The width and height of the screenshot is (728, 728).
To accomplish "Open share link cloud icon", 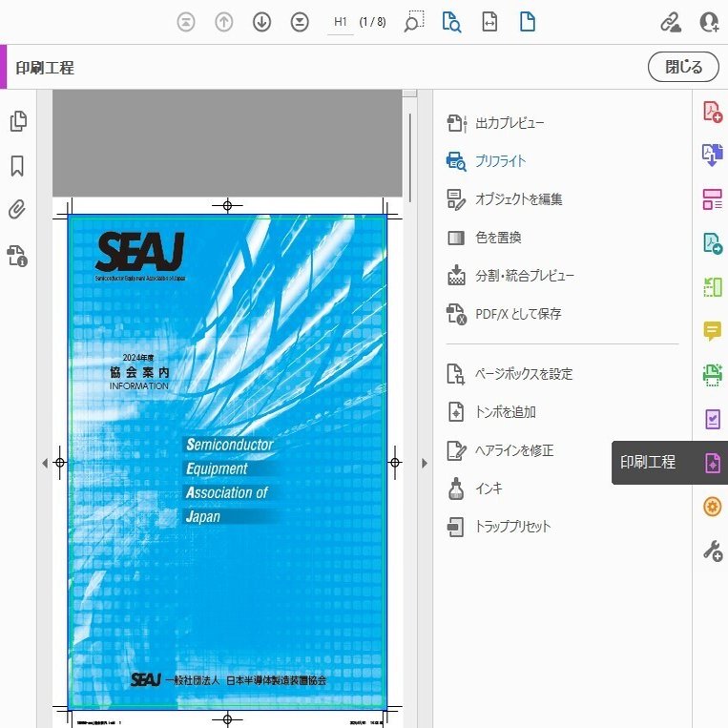I will point(671,22).
